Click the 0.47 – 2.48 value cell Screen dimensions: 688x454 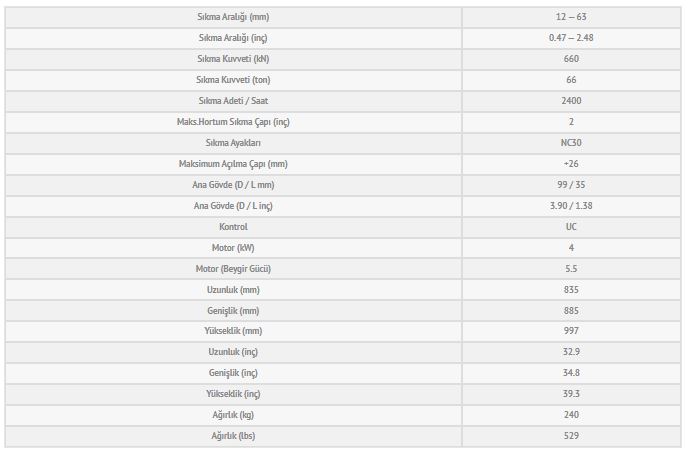(x=571, y=38)
